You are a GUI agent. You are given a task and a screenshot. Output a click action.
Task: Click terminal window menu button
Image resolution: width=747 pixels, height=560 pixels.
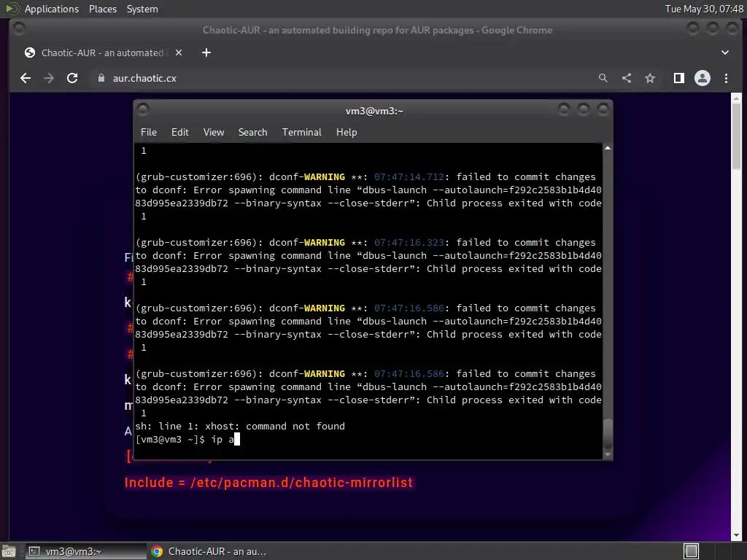[x=142, y=110]
